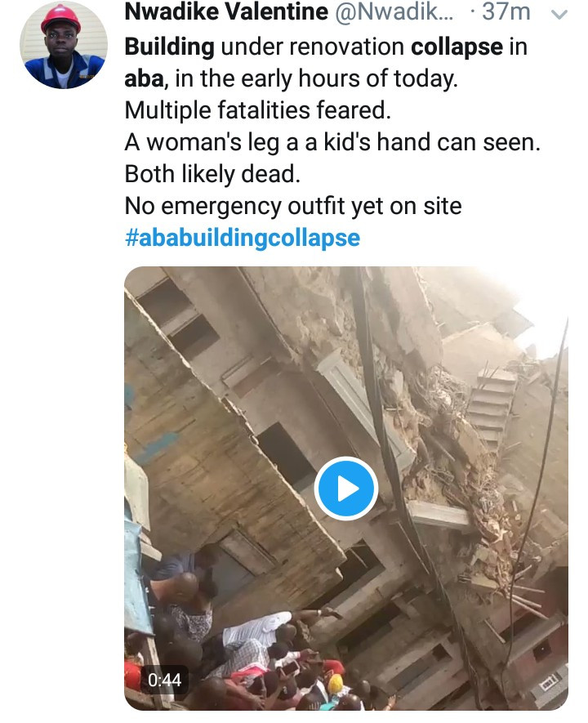Click the red helmet in the avatar
Image resolution: width=588 pixels, height=723 pixels.
coord(61,18)
